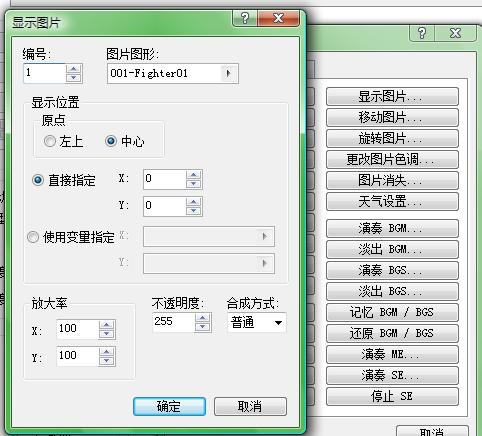Viewport: 482px width, 436px height.
Task: Confirm with the 确定 button
Action: (169, 406)
